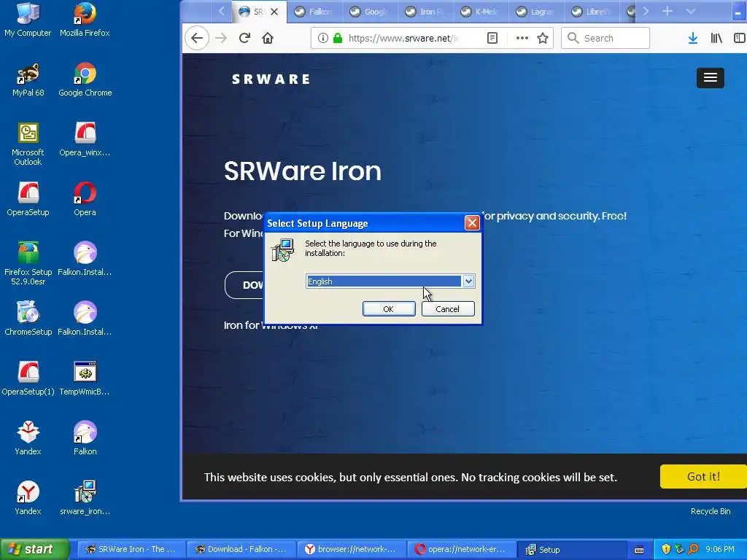Close the SRWare tab

[274, 12]
